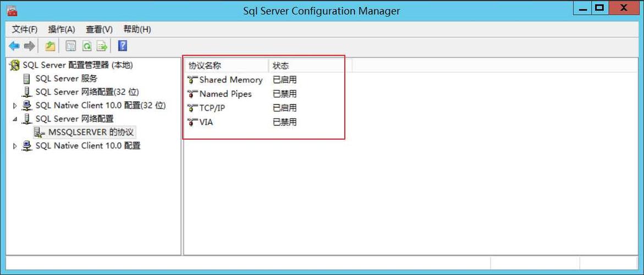The image size is (644, 275).
Task: Open Properties toolbar icon
Action: [71, 46]
